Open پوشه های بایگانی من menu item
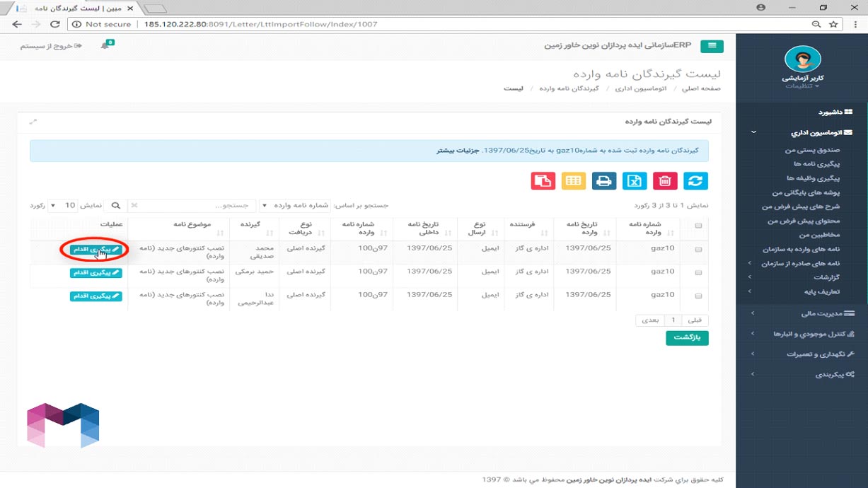868x488 pixels. point(806,192)
